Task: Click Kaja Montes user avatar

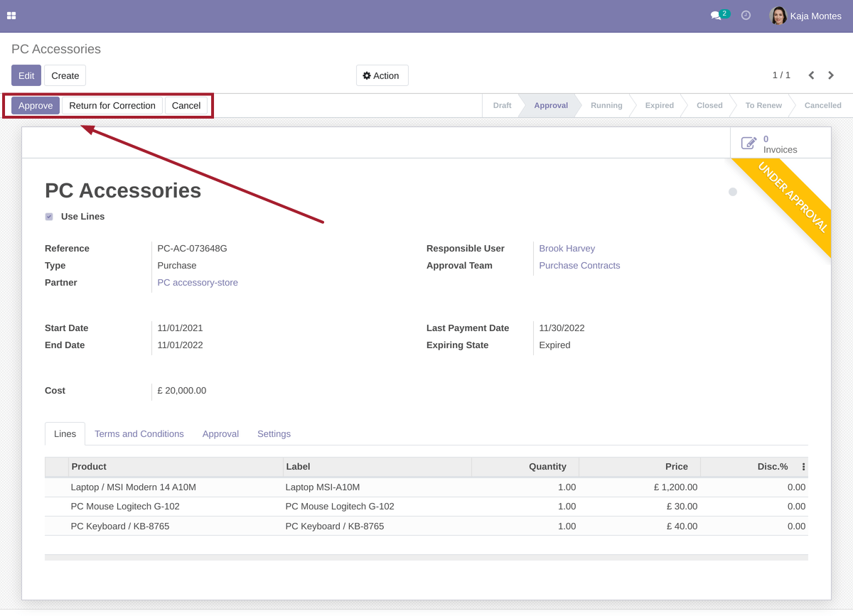Action: 778,16
